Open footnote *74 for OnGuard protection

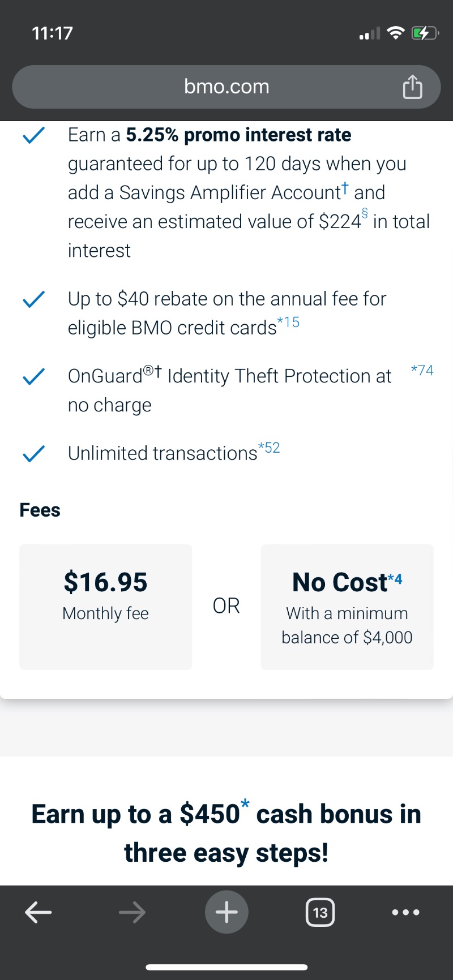(x=422, y=370)
